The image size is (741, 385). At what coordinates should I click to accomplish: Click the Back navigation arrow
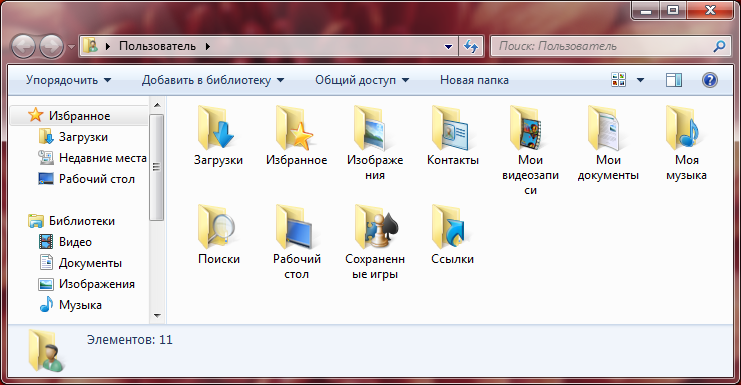[23, 46]
